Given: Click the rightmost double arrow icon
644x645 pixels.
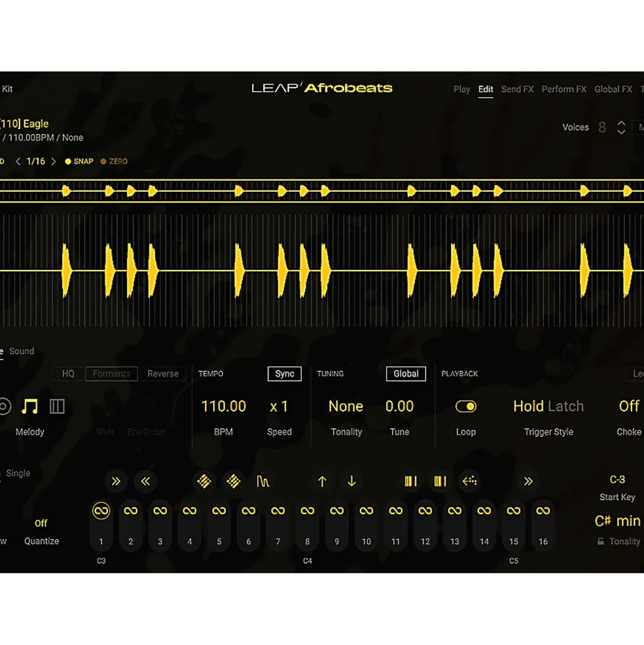Looking at the screenshot, I should pos(528,481).
